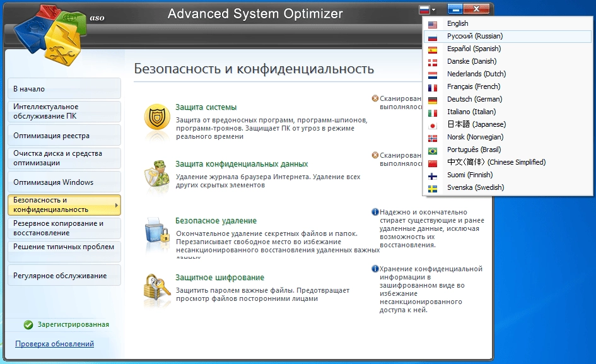Click the Italian flag icon
This screenshot has height=364, width=596.
(x=433, y=112)
